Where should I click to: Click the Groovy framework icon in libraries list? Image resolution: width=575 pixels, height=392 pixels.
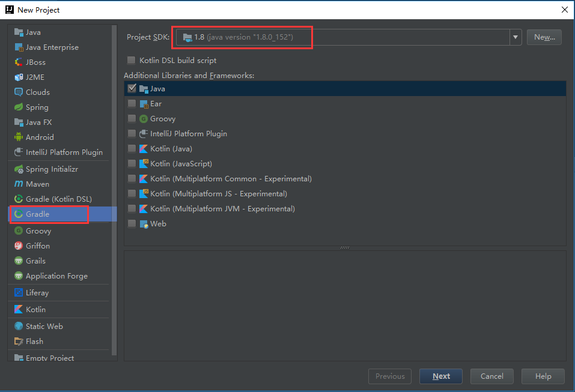click(x=144, y=119)
